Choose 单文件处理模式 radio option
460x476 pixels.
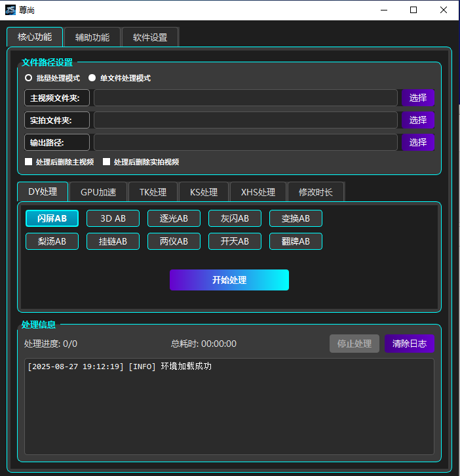click(92, 78)
